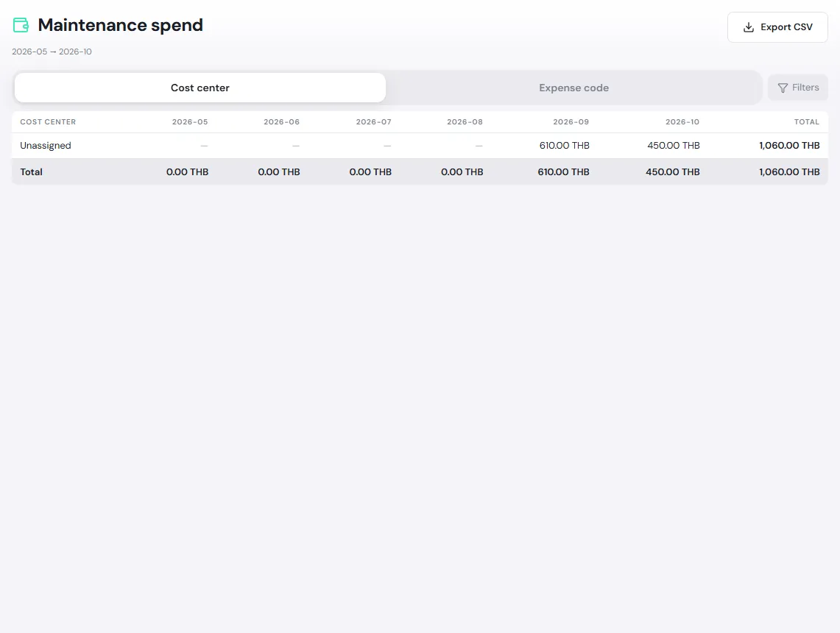840x633 pixels.
Task: Switch to the Cost center tab
Action: tap(200, 88)
